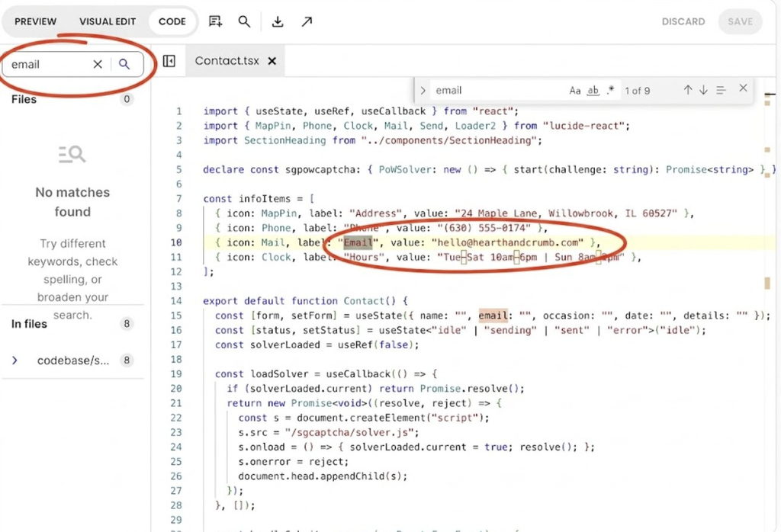Click the find widget email input
This screenshot has width=781, height=532.
(498, 91)
